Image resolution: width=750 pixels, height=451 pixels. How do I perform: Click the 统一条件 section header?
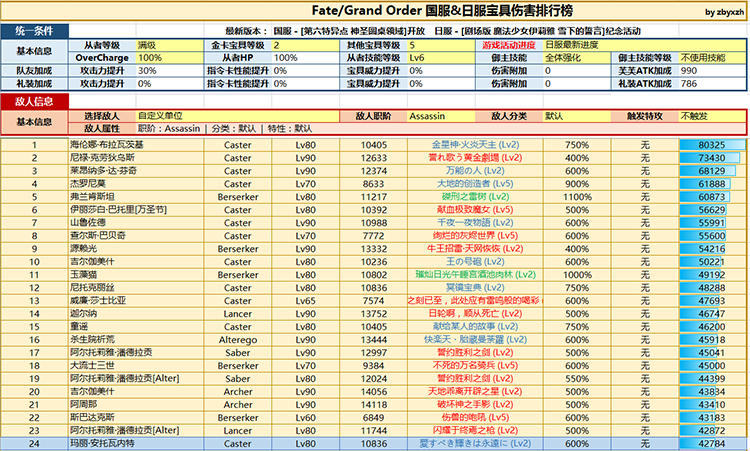(34, 31)
